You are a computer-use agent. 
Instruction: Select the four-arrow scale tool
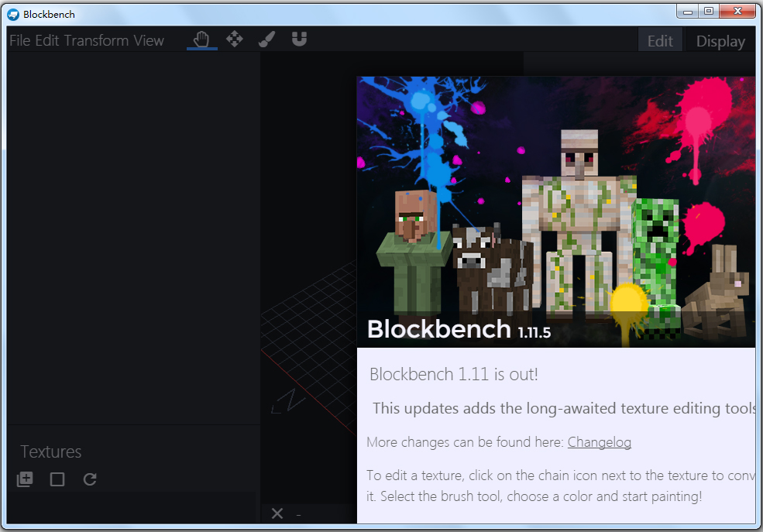click(x=235, y=39)
